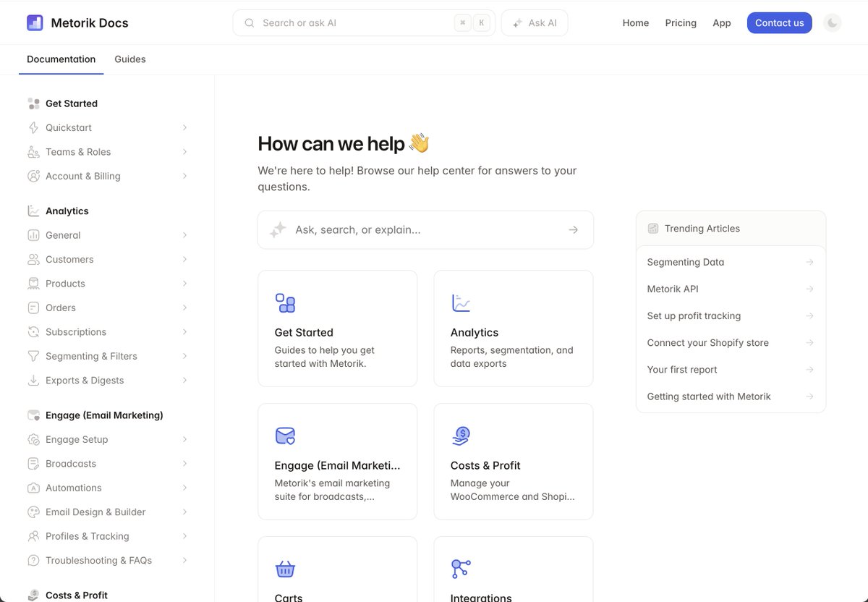Click the Analytics card chart icon

point(461,303)
